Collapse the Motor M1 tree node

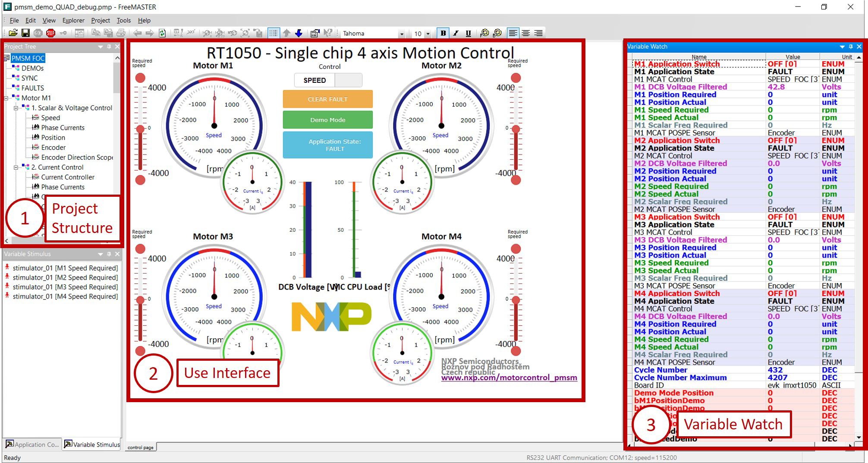coord(6,98)
